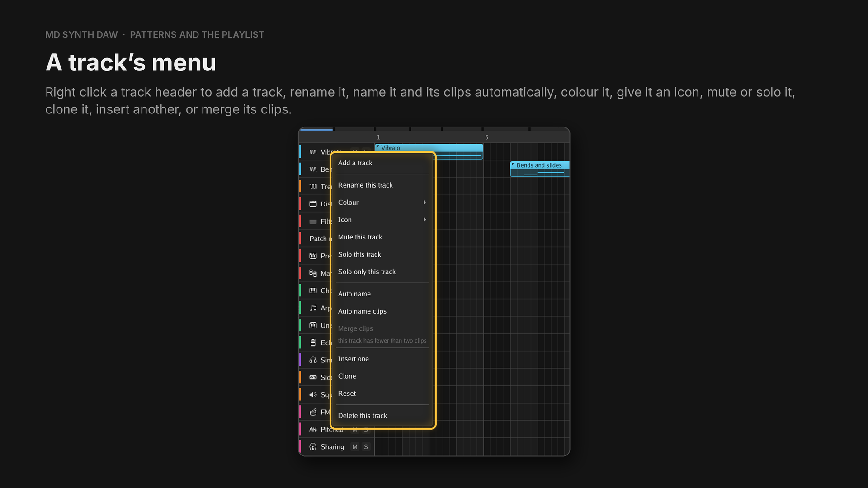This screenshot has width=868, height=488.
Task: Select Solo only this track
Action: (382, 272)
